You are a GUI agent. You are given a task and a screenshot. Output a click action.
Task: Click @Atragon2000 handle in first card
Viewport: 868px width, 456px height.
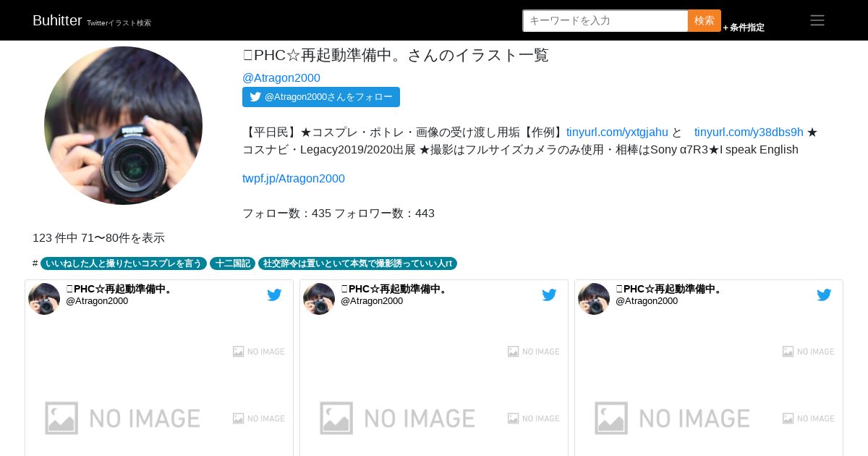click(97, 301)
